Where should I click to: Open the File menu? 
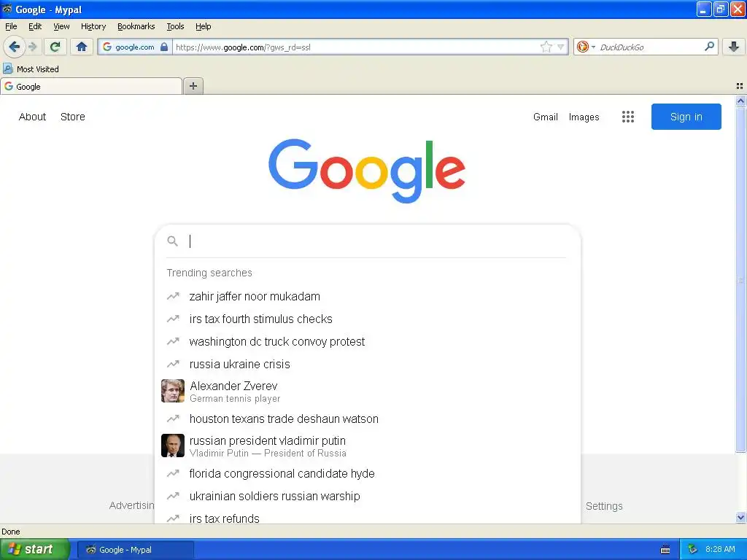click(x=11, y=26)
